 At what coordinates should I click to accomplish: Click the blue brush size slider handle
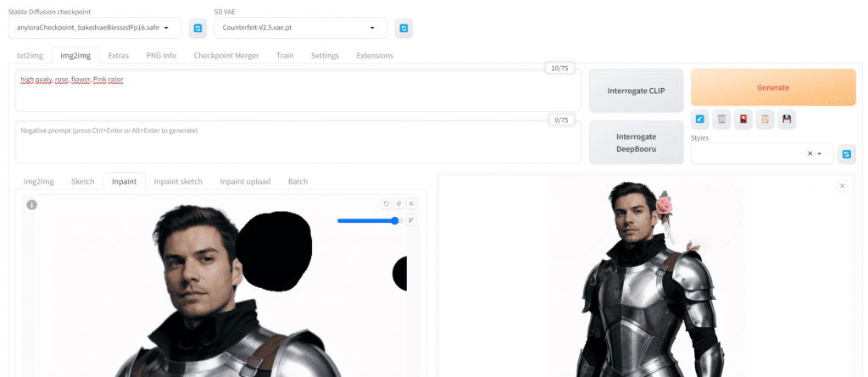coord(394,220)
